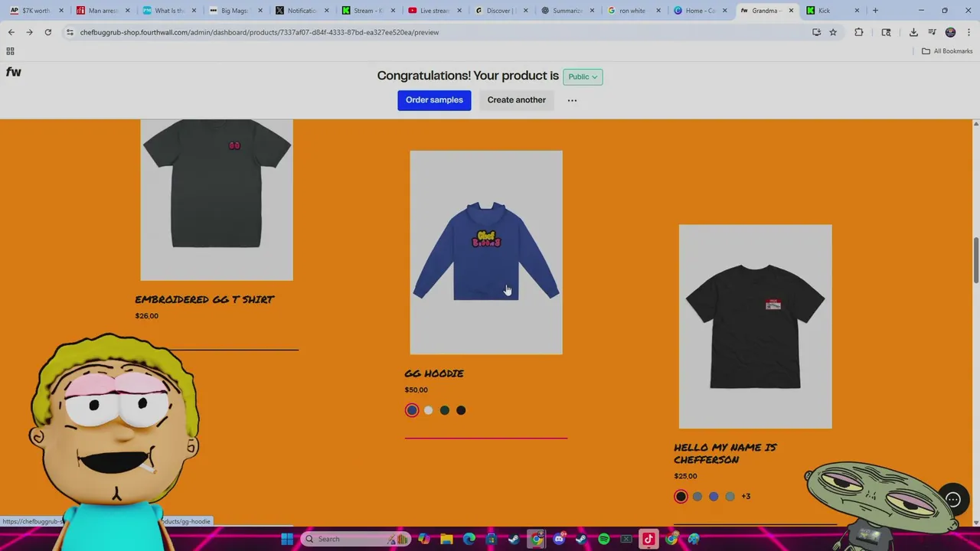
Task: Launch Copilot from the taskbar
Action: [424, 539]
